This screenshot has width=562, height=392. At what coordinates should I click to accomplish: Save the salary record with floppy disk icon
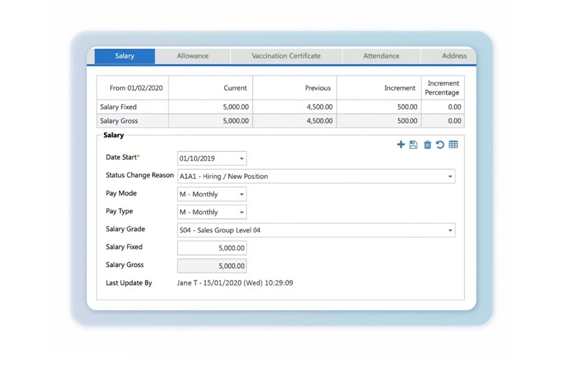coord(413,144)
